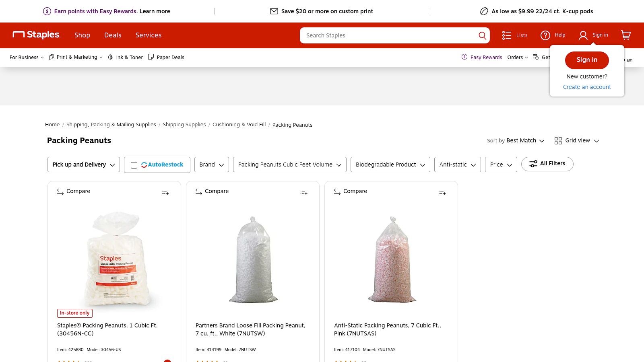Click K-cup pods promotion text
This screenshot has height=362, width=644.
[x=542, y=11]
